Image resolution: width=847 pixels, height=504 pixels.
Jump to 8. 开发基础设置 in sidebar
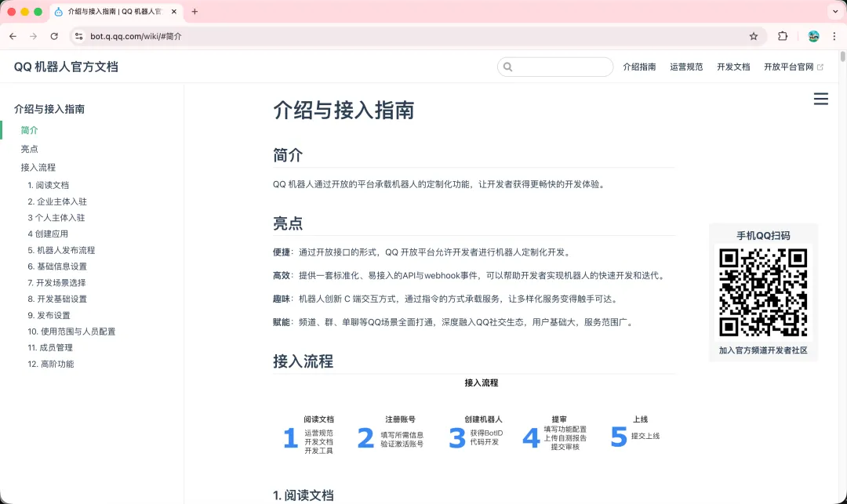(57, 299)
